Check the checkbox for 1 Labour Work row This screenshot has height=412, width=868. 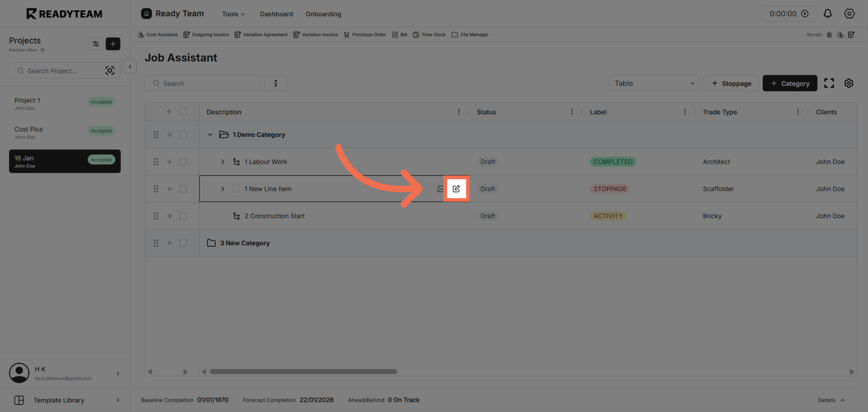183,162
